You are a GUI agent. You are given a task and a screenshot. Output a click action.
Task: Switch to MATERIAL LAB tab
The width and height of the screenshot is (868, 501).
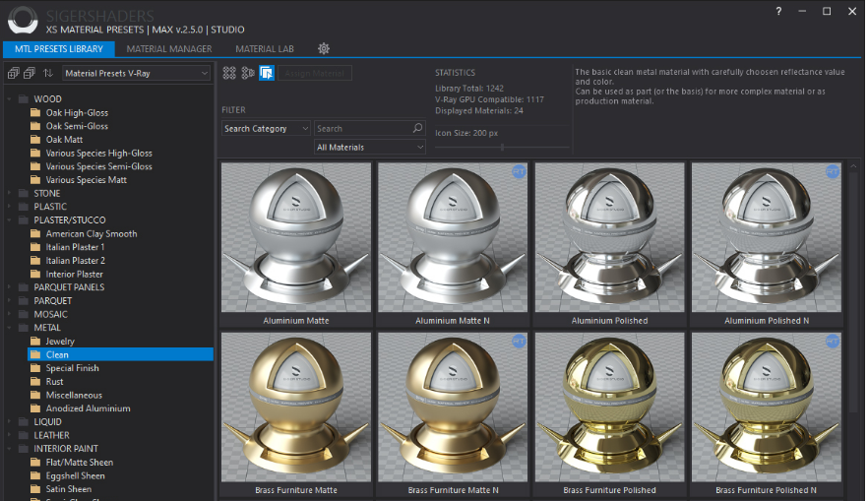[x=265, y=48]
